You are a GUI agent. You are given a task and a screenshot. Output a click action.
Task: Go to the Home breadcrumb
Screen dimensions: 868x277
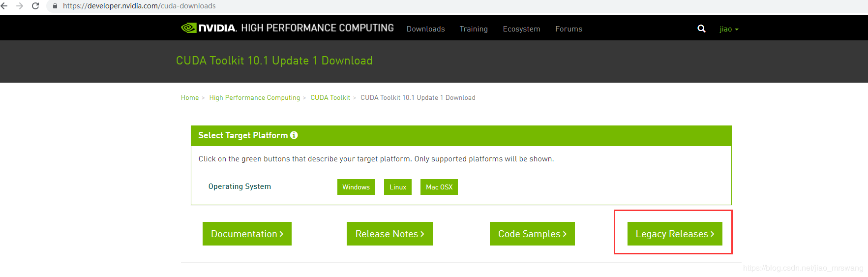point(190,98)
